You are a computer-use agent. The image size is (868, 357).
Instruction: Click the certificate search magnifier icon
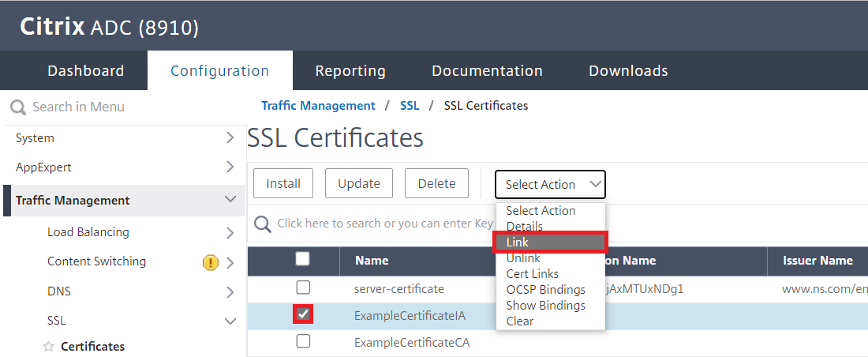coord(263,224)
